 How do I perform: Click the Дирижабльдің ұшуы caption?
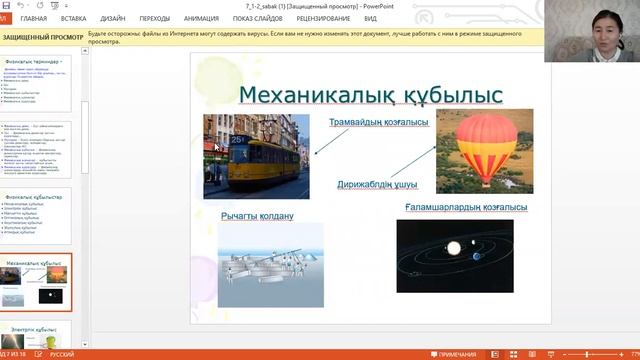coord(377,184)
